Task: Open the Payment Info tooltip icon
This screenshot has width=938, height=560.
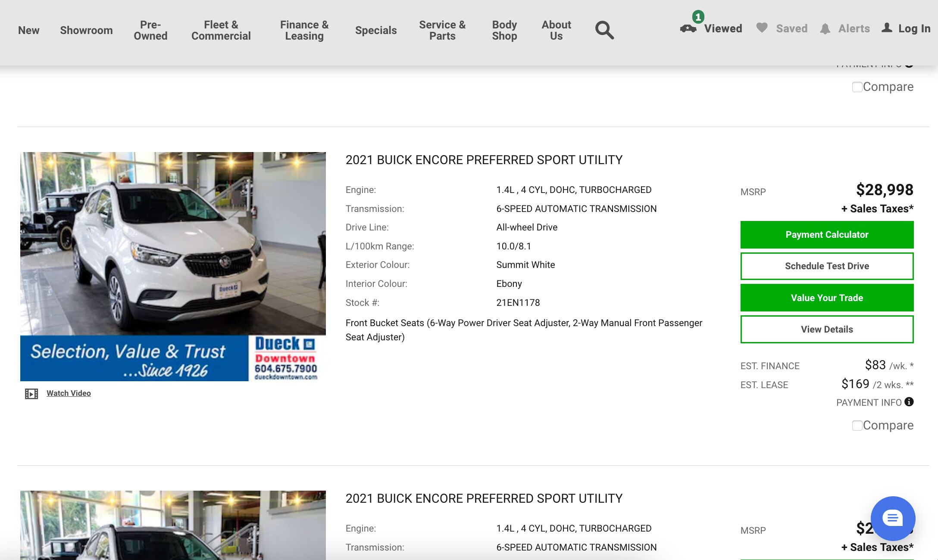Action: 909,402
